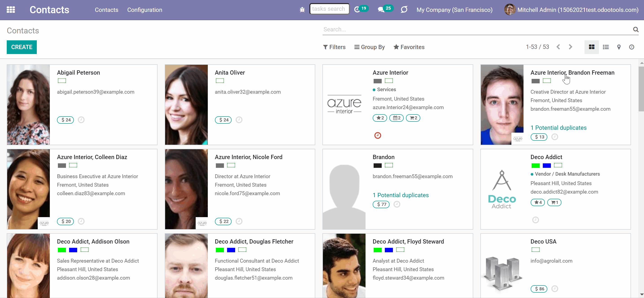Click activity clock on Brandon card
644x298 pixels.
tap(397, 204)
